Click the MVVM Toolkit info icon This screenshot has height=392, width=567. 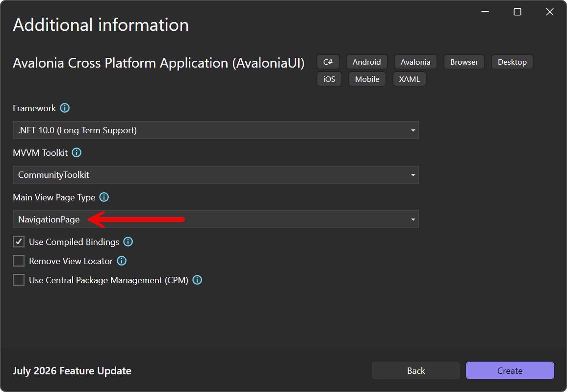point(77,153)
